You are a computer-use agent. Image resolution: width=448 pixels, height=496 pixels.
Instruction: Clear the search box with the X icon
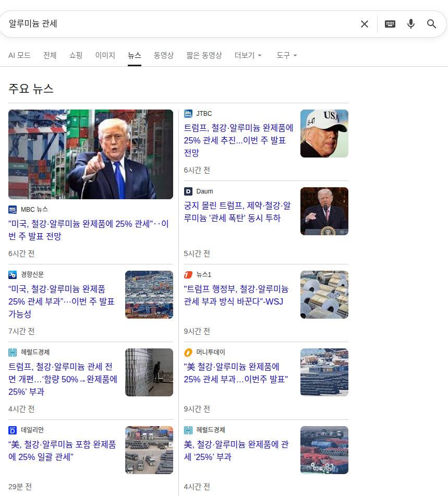click(x=365, y=24)
